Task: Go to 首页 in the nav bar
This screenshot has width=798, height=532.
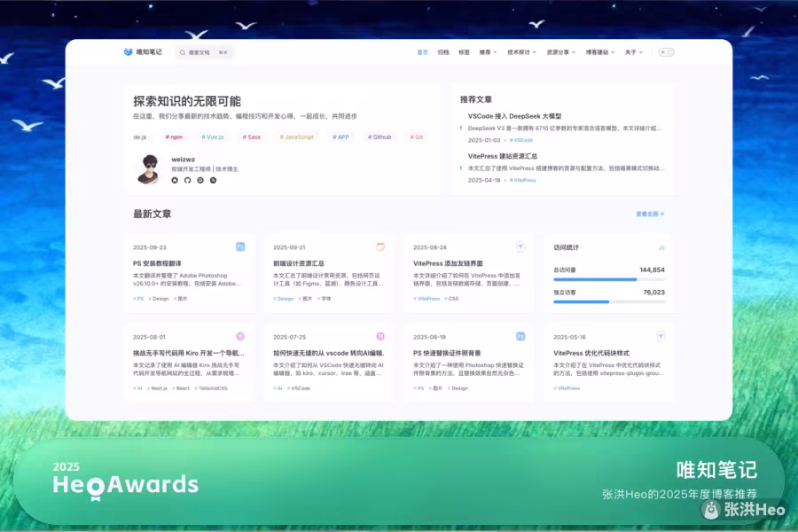Action: click(x=422, y=52)
